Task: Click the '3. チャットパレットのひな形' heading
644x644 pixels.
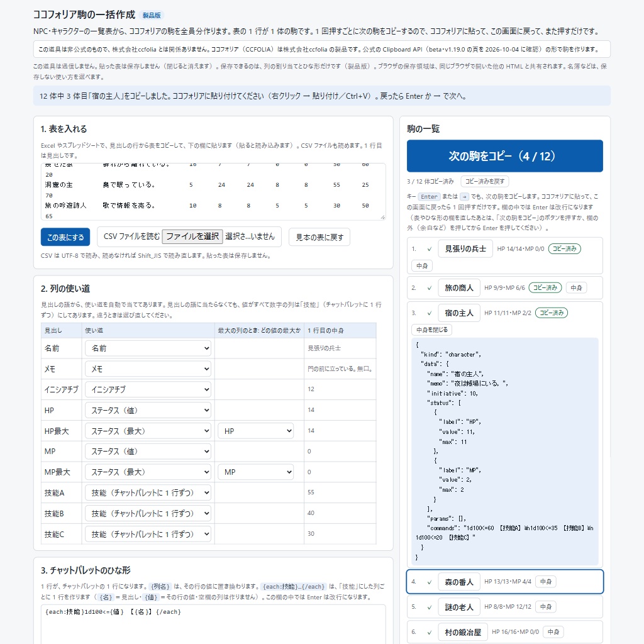Action: [86, 570]
